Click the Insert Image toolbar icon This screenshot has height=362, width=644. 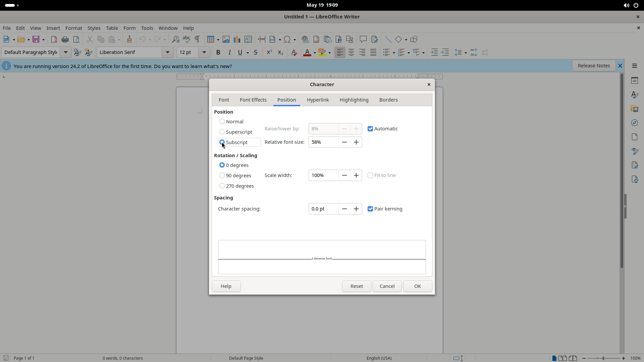tap(226, 40)
